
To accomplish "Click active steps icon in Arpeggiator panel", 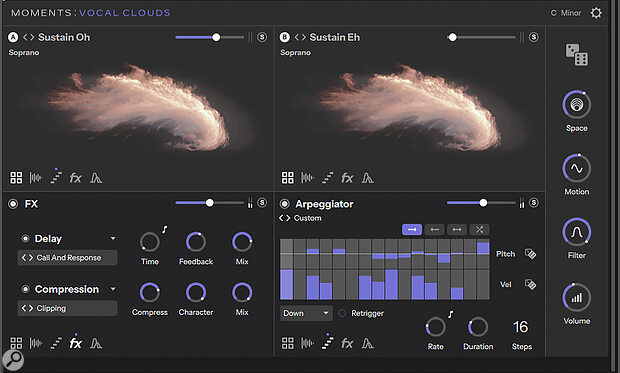I will point(327,342).
